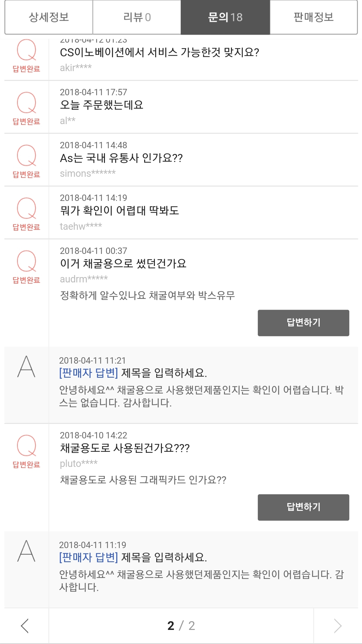Expand inquiry titled 오늘 주문했는데요
The height and width of the screenshot is (644, 362).
102,105
